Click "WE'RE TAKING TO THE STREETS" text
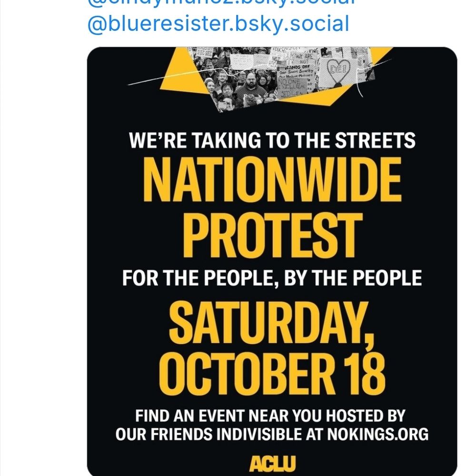The image size is (476, 476). pos(272,140)
